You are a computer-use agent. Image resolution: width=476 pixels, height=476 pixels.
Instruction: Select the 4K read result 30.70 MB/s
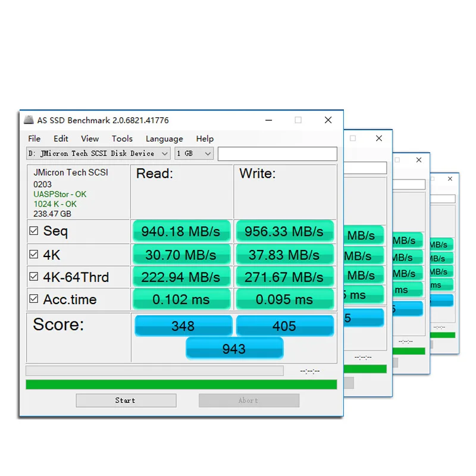[181, 255]
